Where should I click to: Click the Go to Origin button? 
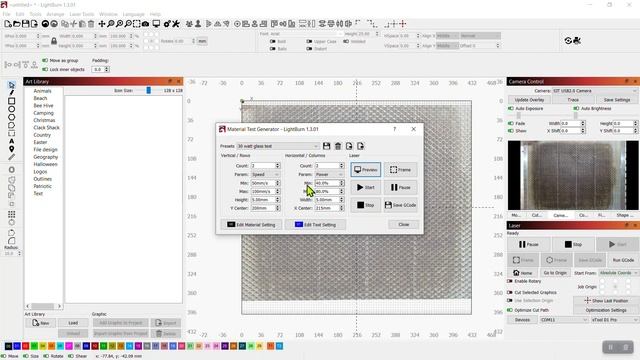pyautogui.click(x=555, y=273)
